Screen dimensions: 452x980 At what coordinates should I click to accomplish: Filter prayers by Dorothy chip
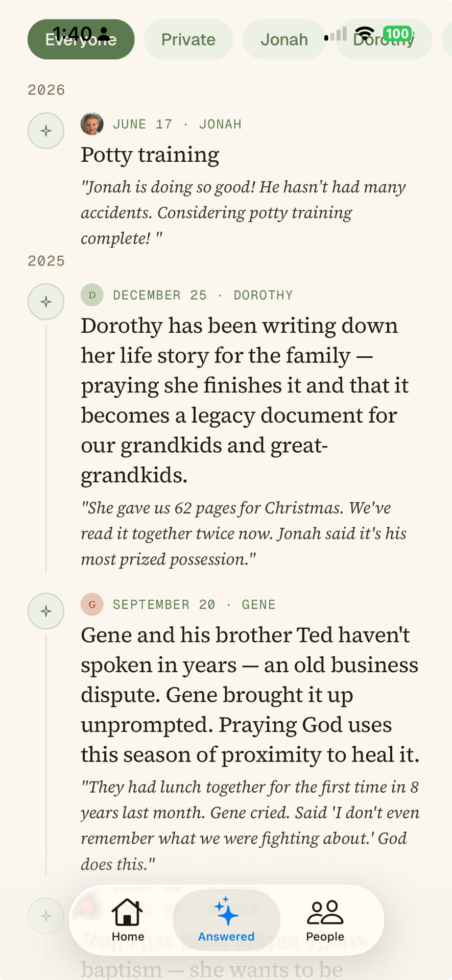[x=384, y=39]
